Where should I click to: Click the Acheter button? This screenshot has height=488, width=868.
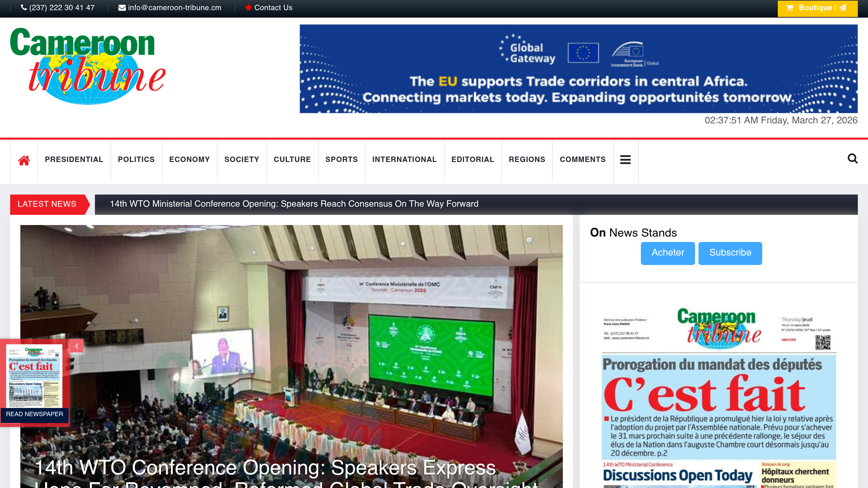[667, 253]
